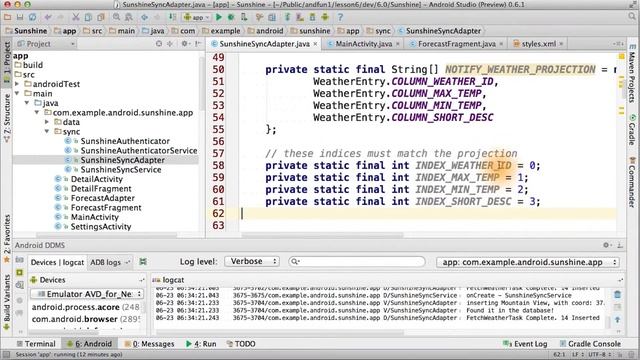Screen dimensions: 640x360
Task: Run the app with the green play button
Action: pyautogui.click(x=219, y=17)
